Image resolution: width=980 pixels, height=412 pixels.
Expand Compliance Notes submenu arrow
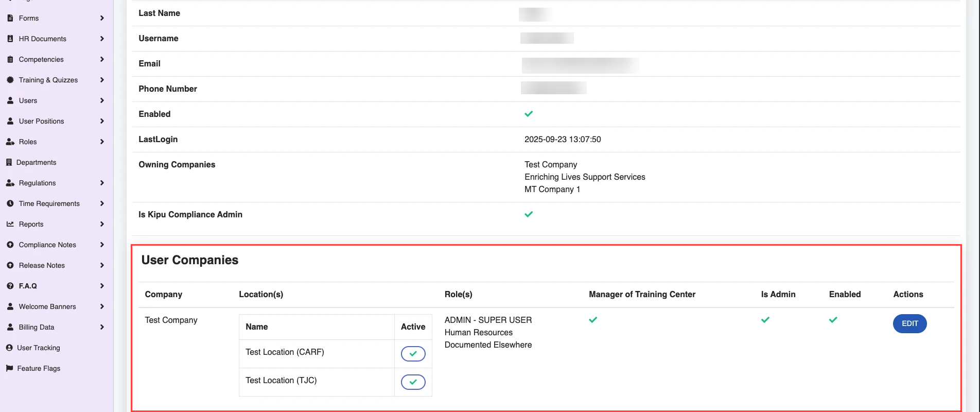tap(102, 245)
